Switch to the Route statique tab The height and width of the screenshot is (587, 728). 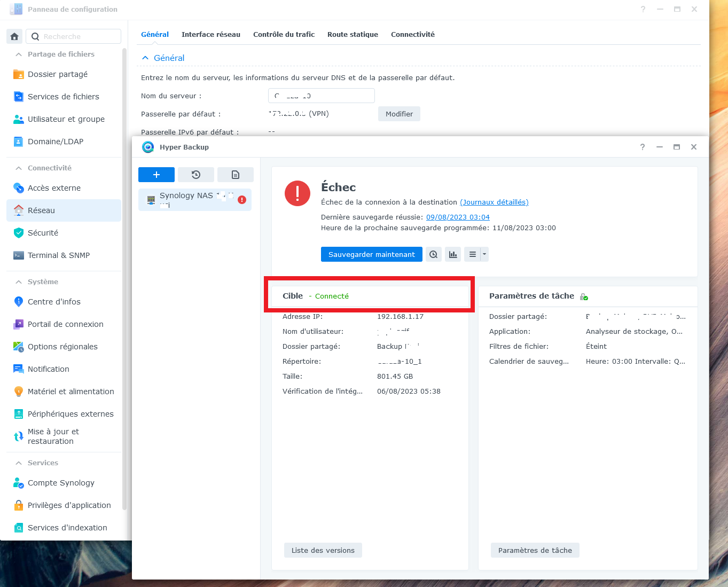[x=353, y=34]
